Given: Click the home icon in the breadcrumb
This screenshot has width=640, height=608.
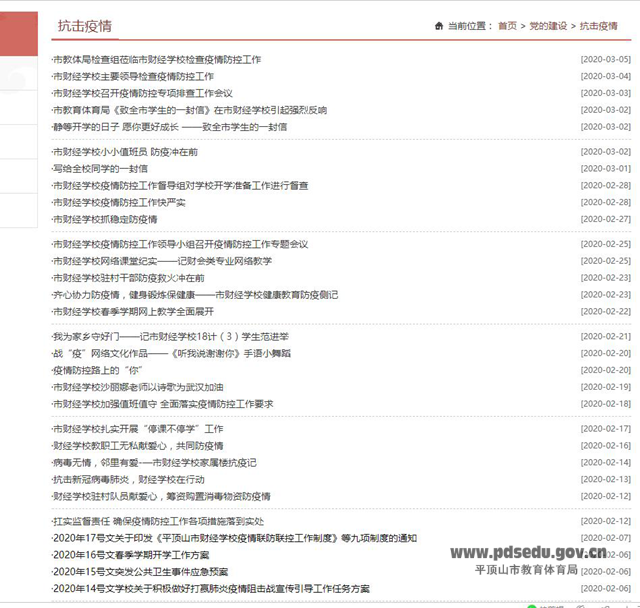Looking at the screenshot, I should tap(439, 26).
